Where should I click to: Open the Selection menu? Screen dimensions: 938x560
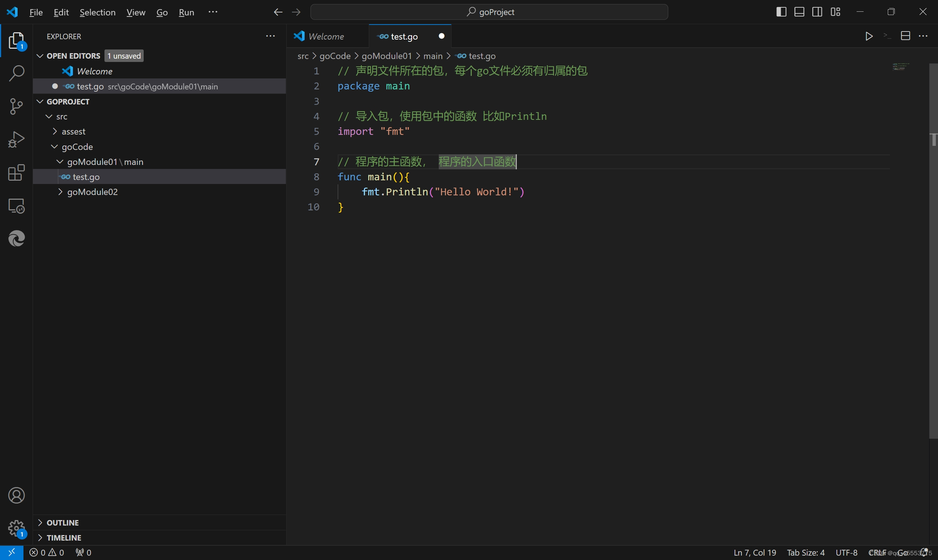click(x=98, y=12)
